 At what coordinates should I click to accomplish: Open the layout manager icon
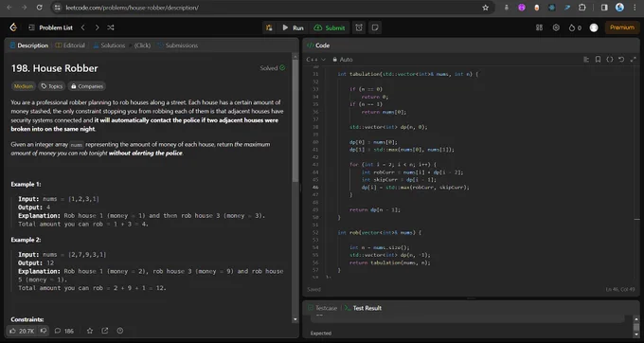pos(539,27)
